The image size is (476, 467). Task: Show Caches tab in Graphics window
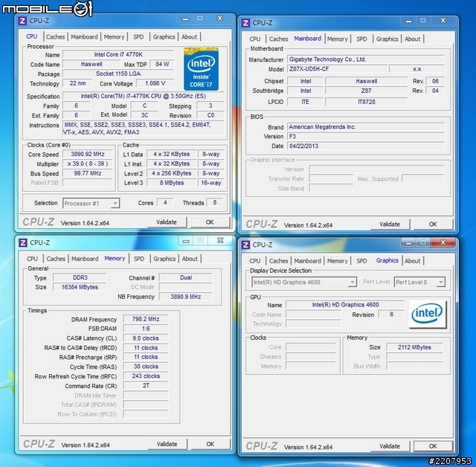point(278,261)
